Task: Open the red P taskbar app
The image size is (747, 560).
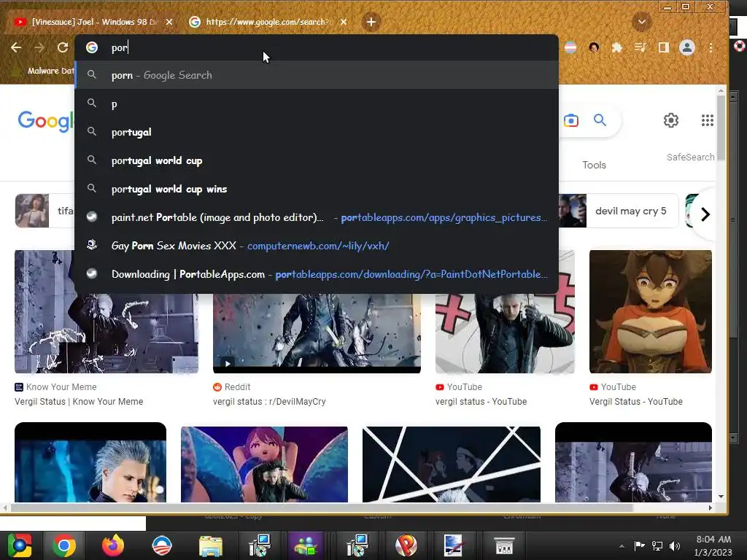Action: coord(406,545)
